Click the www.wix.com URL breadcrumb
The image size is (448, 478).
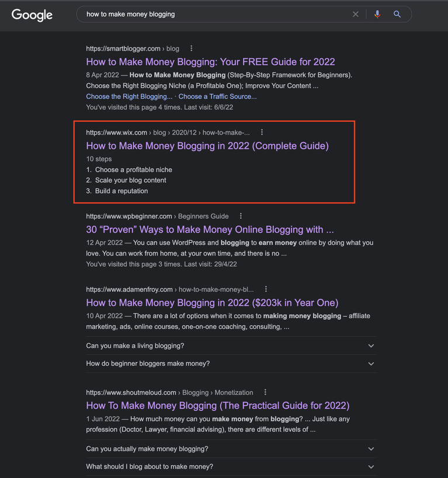(x=168, y=132)
